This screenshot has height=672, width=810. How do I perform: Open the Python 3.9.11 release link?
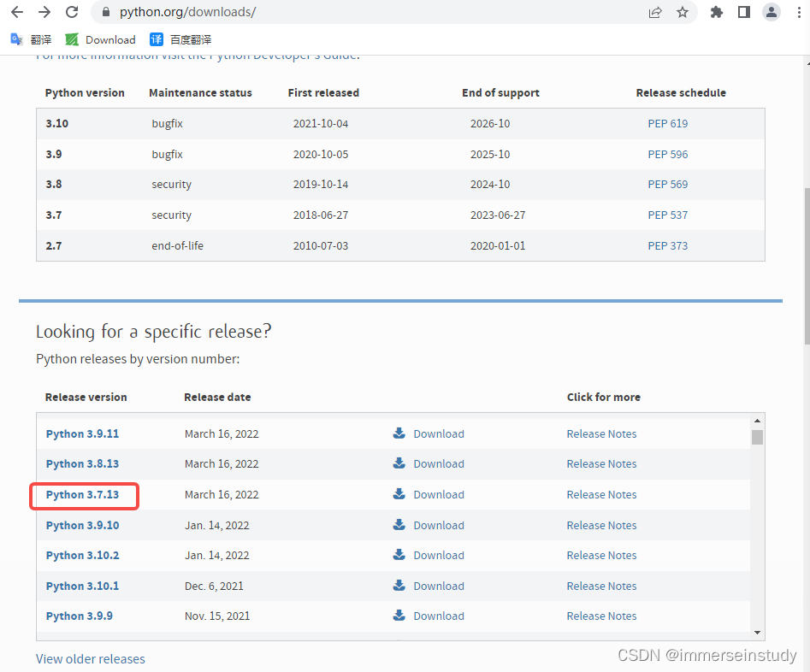click(x=82, y=433)
